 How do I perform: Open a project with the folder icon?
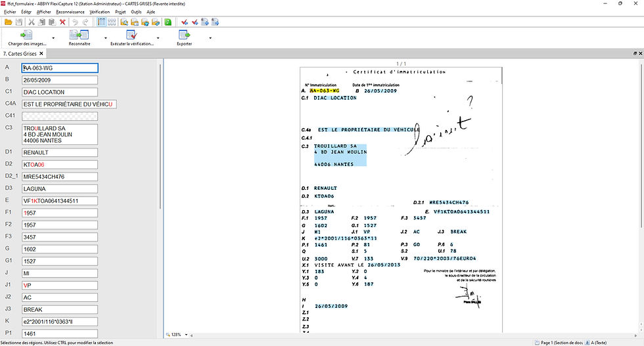8,22
